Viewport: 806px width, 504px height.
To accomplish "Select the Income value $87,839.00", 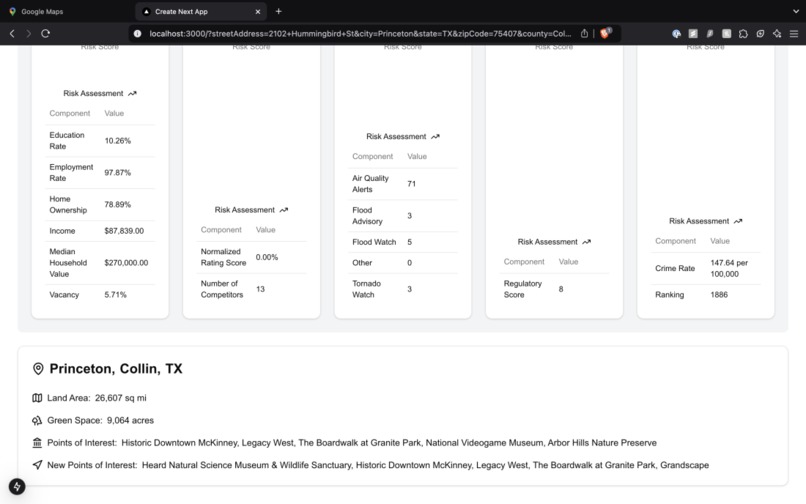I will [124, 231].
